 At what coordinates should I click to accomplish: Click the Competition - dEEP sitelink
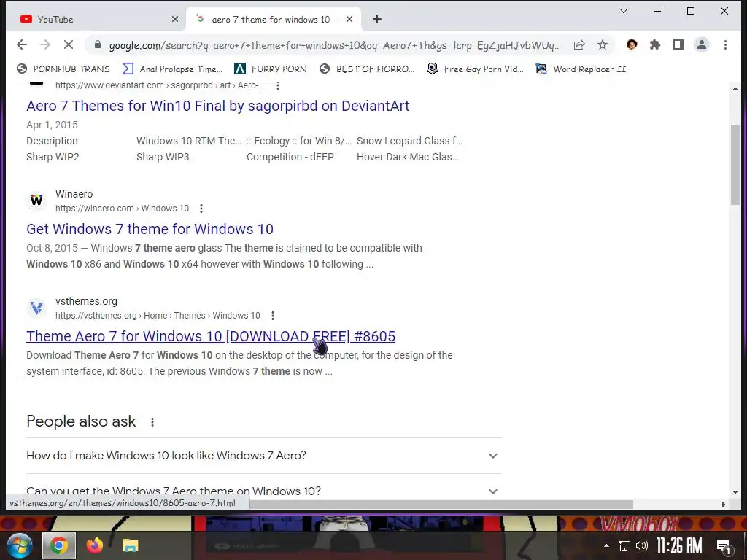(x=290, y=157)
